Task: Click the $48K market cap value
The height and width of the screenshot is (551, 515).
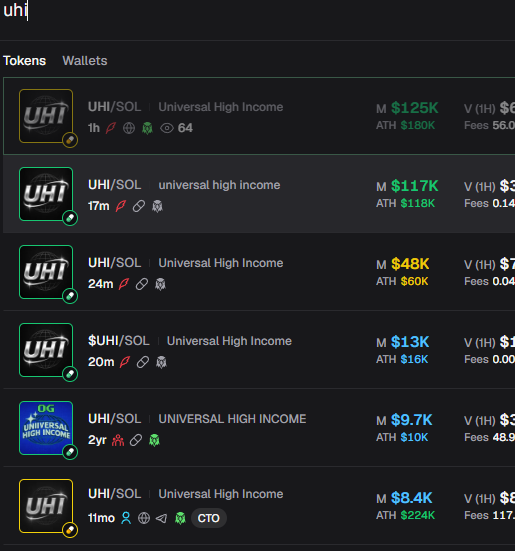Action: pos(410,264)
